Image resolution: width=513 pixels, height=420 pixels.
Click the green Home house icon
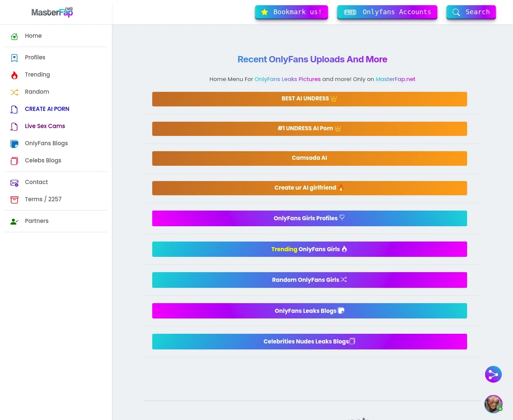tap(14, 36)
